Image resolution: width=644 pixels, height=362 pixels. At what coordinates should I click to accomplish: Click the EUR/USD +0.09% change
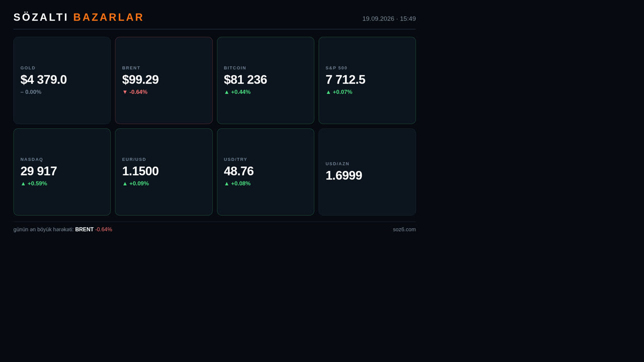(136, 184)
